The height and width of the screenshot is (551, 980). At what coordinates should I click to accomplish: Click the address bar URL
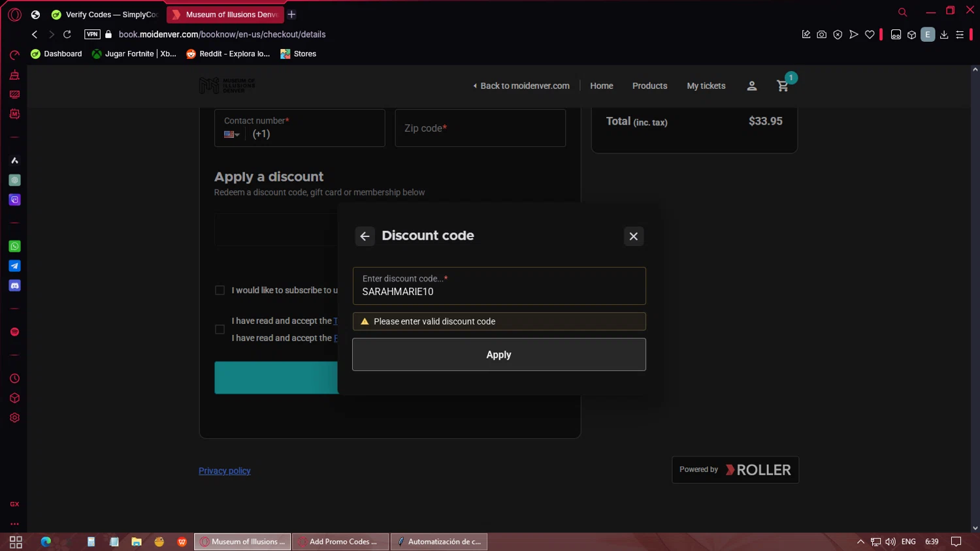click(222, 35)
